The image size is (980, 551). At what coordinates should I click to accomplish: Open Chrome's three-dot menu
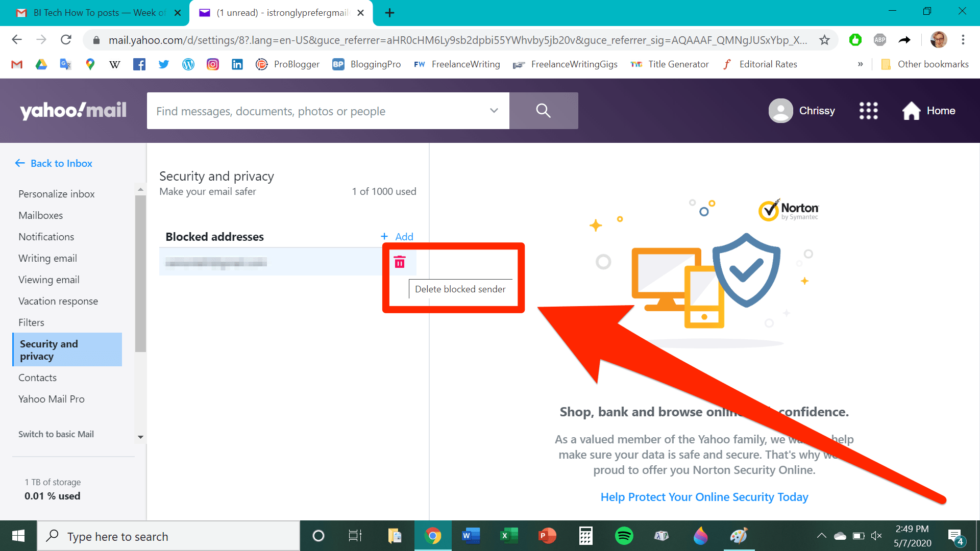(963, 40)
